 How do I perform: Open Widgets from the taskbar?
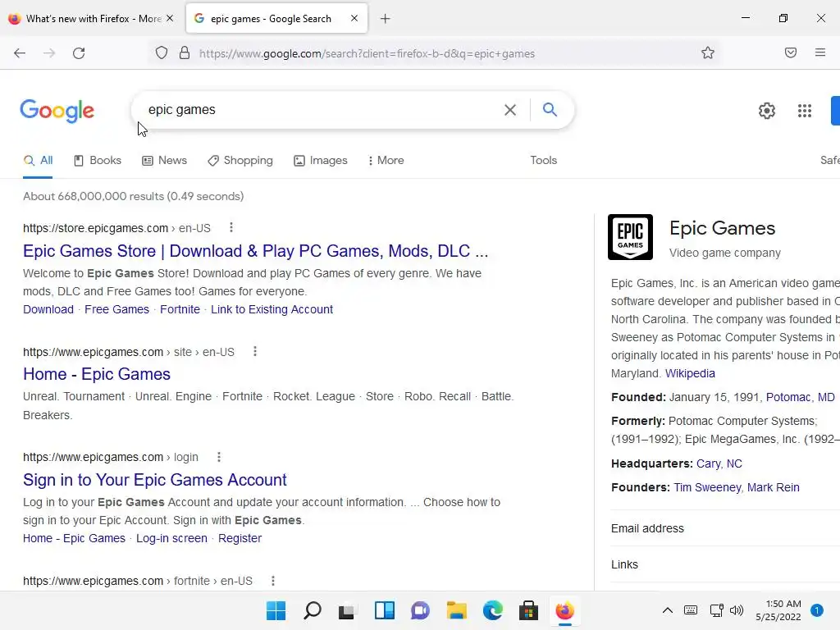coord(385,610)
